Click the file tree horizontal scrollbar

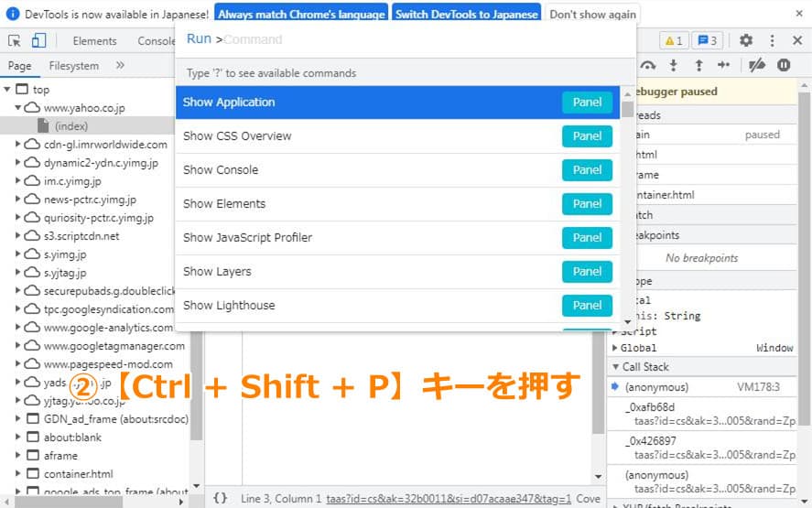69,502
